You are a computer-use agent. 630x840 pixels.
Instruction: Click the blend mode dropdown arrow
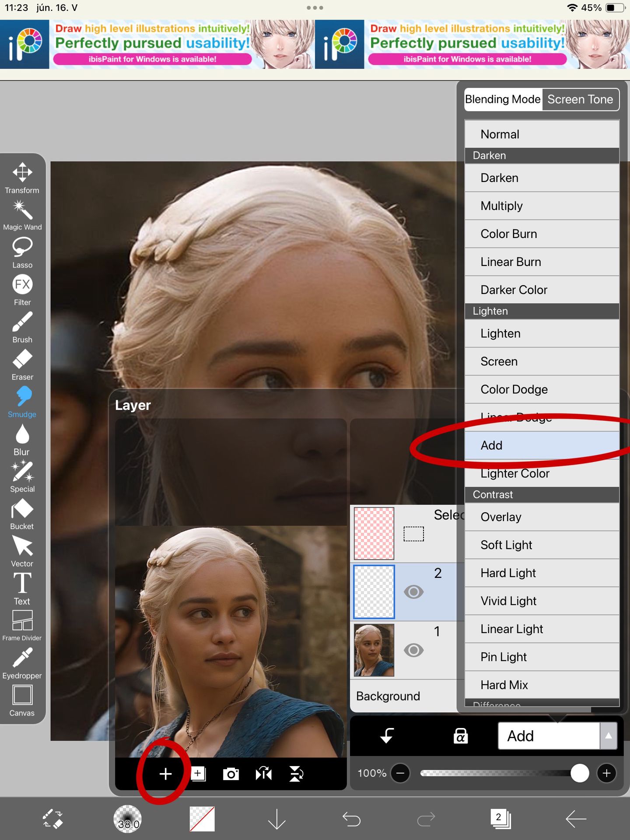[x=609, y=736]
